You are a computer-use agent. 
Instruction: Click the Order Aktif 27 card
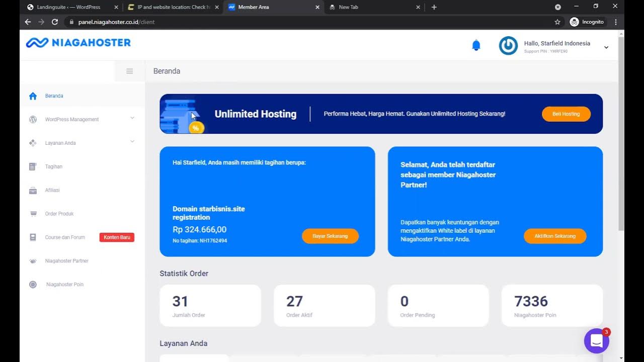325,306
